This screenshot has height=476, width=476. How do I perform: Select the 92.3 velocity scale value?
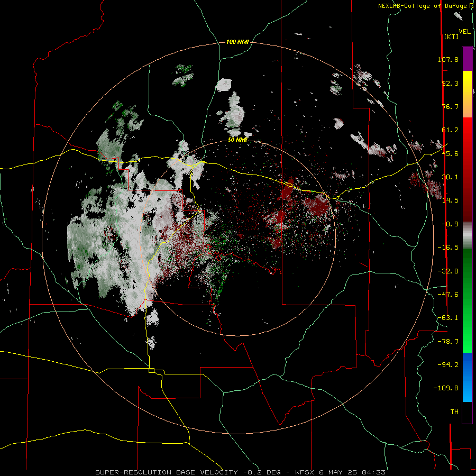click(x=450, y=83)
